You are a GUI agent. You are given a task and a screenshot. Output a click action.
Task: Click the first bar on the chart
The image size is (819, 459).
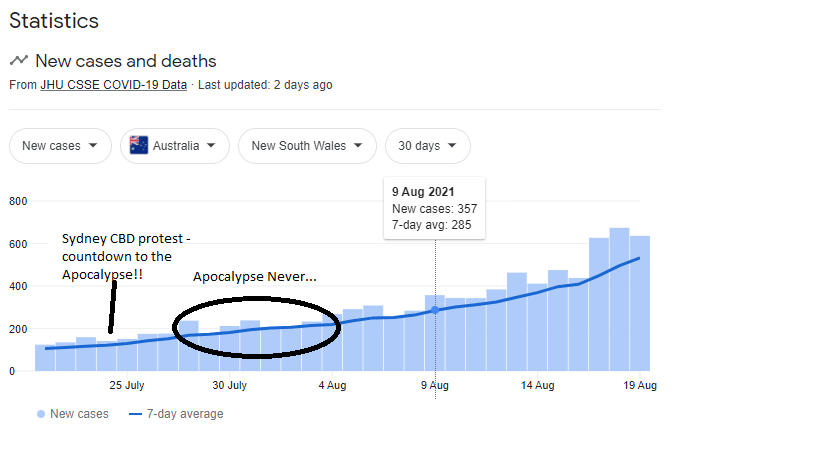click(44, 358)
